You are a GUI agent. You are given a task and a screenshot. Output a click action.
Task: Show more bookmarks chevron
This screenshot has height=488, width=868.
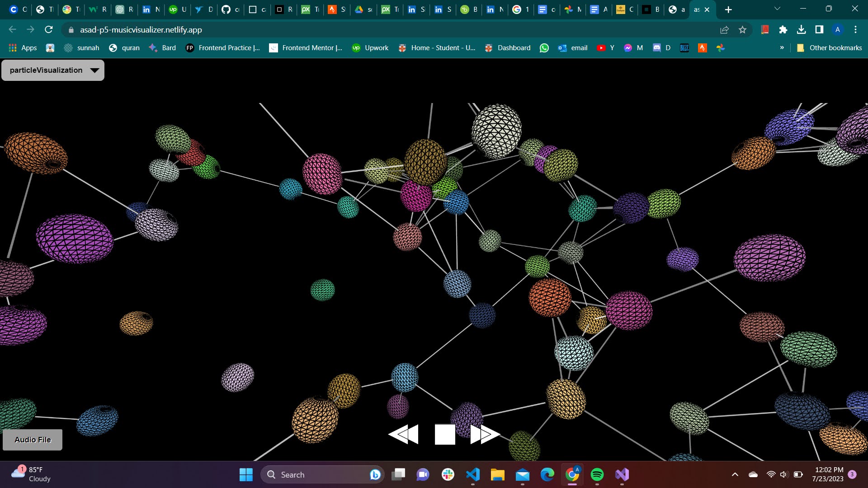(x=782, y=48)
